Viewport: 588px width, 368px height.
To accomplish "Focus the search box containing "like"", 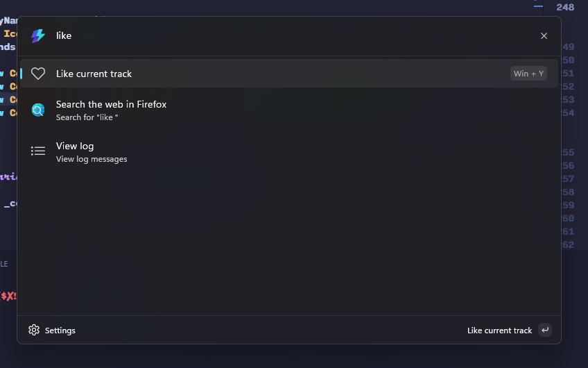I will click(277, 35).
